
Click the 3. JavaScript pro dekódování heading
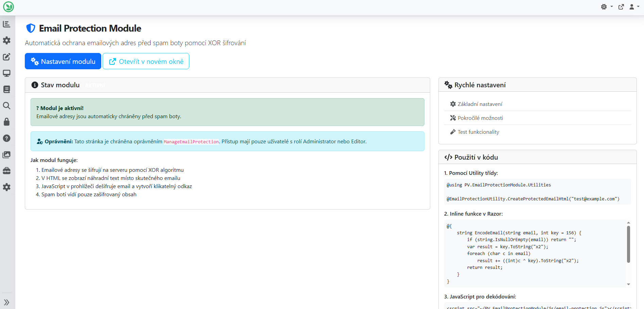(x=480, y=296)
